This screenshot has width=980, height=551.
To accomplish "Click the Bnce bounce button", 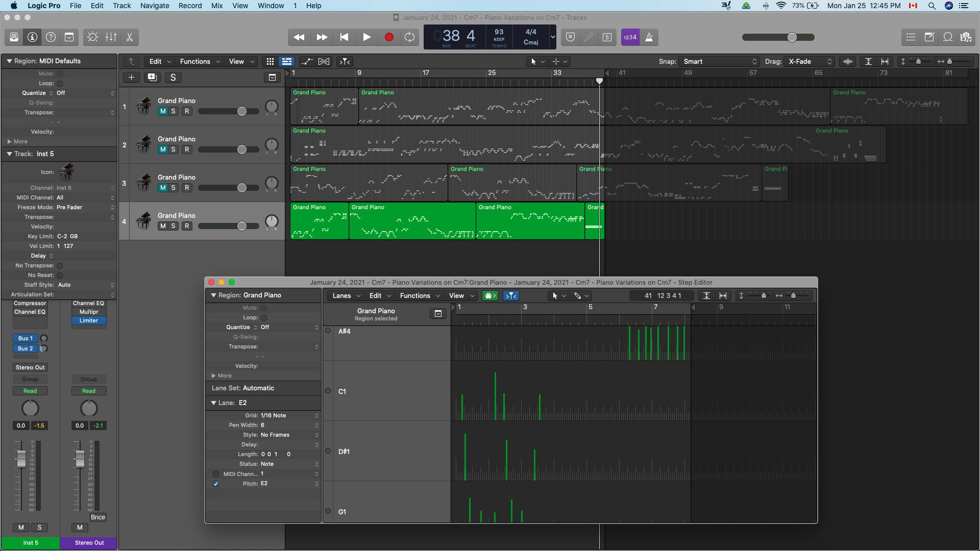I will [x=97, y=517].
